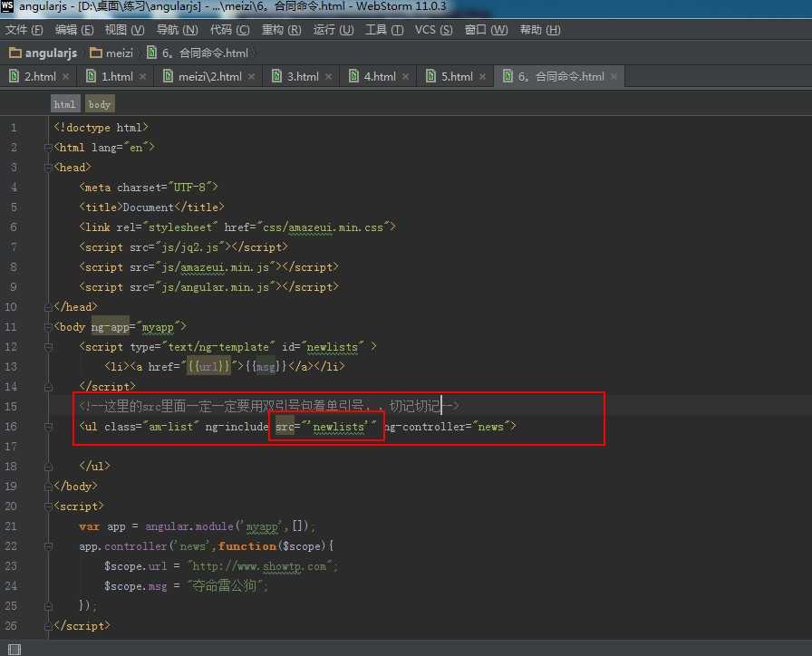This screenshot has height=656, width=812.
Task: Open the 导航 (N) menu
Action: [x=177, y=30]
